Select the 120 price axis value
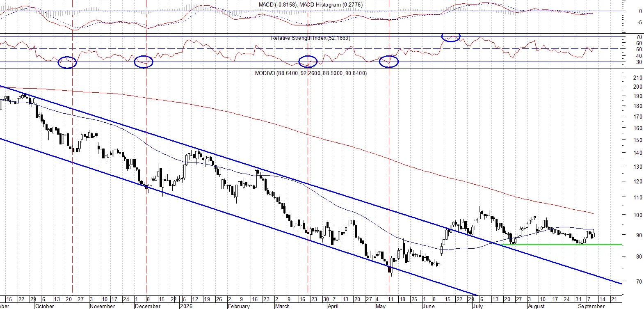This screenshot has height=309, width=644. tap(638, 181)
